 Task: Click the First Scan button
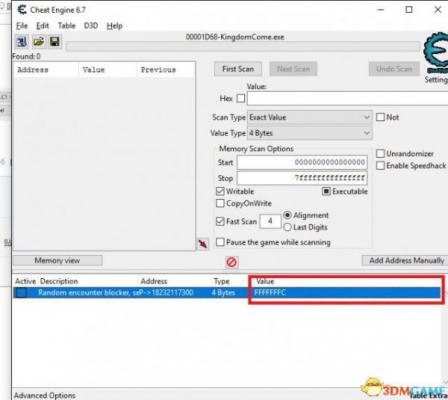tap(238, 69)
